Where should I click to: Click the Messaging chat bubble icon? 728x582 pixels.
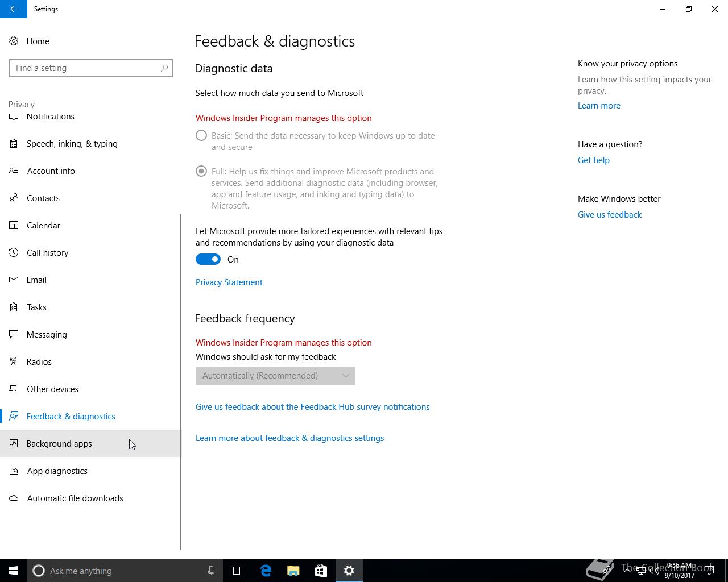[14, 335]
